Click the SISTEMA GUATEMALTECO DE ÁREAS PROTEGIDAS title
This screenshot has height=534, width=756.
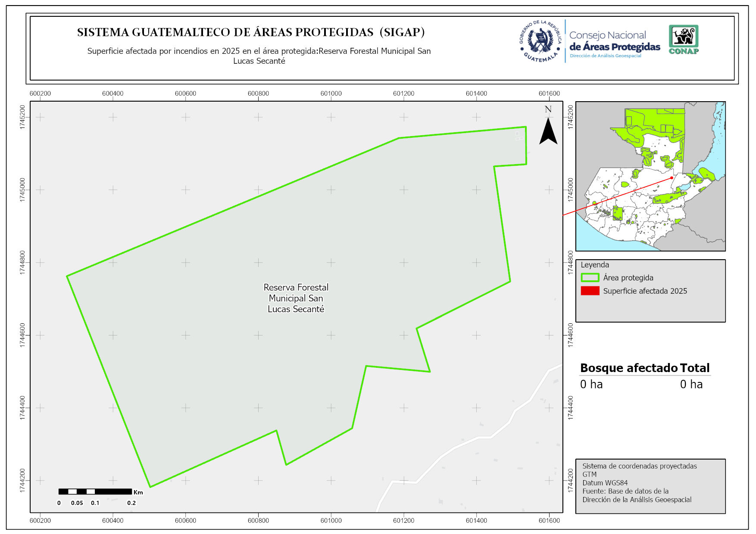[x=251, y=32]
